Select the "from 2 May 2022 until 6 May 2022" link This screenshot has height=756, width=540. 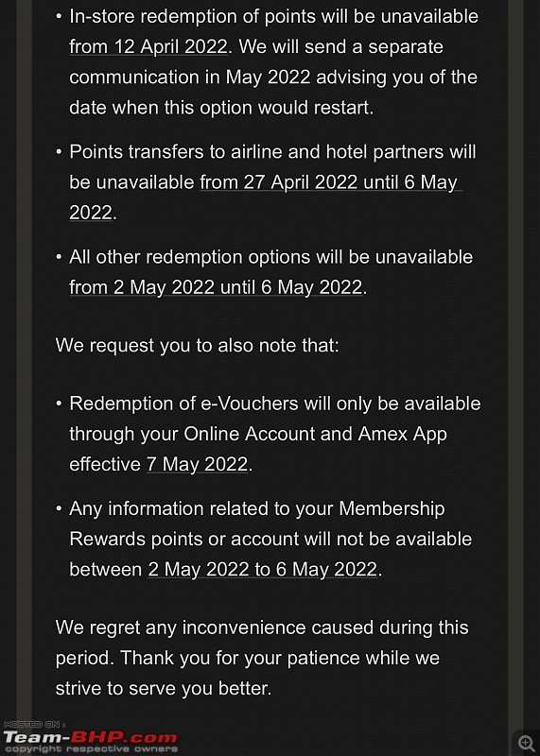[216, 287]
